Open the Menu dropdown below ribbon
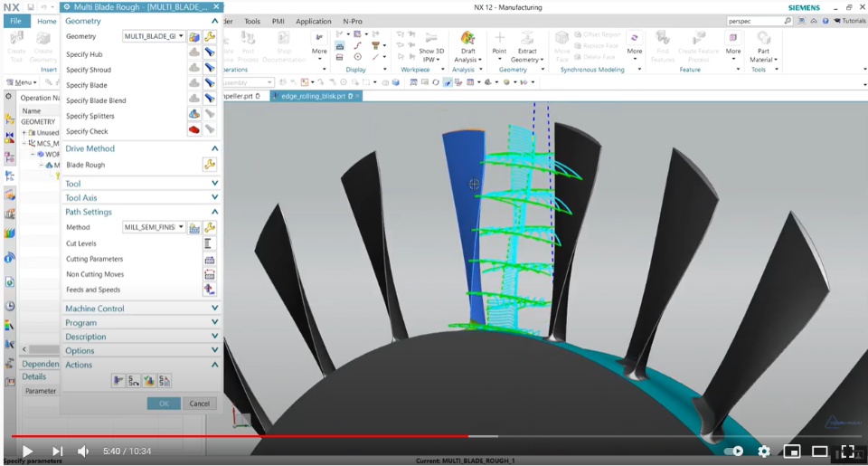868x466 pixels. pos(21,82)
